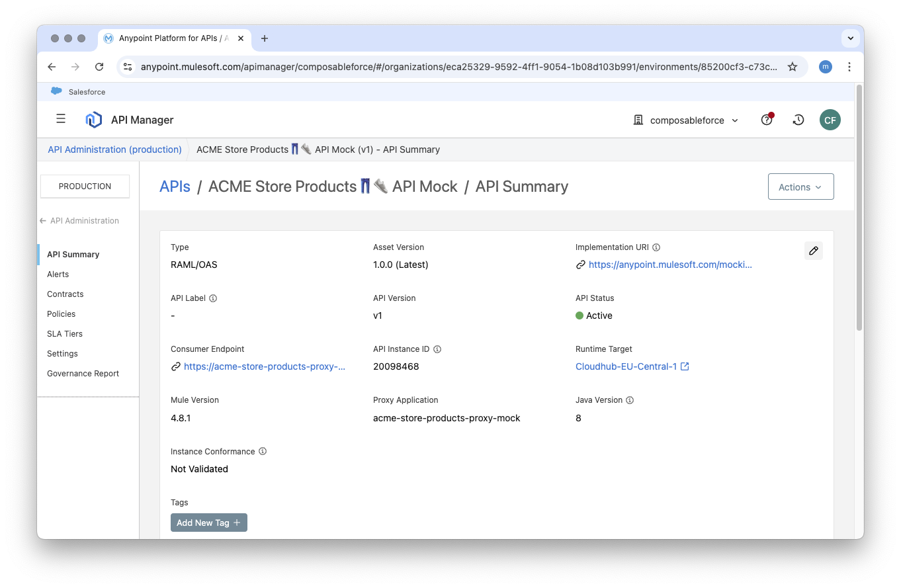This screenshot has height=588, width=901.
Task: Click the API Instance ID value 20098468
Action: (x=396, y=366)
